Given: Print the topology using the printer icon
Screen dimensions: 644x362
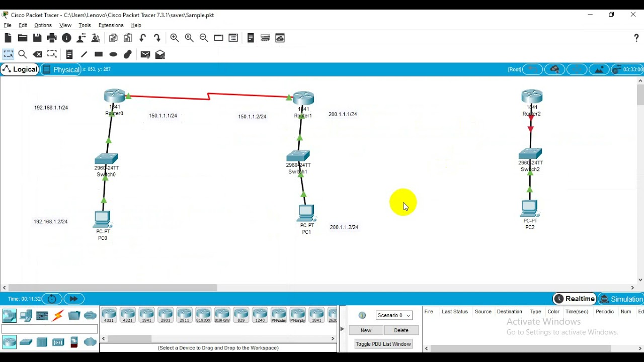Looking at the screenshot, I should click(52, 38).
